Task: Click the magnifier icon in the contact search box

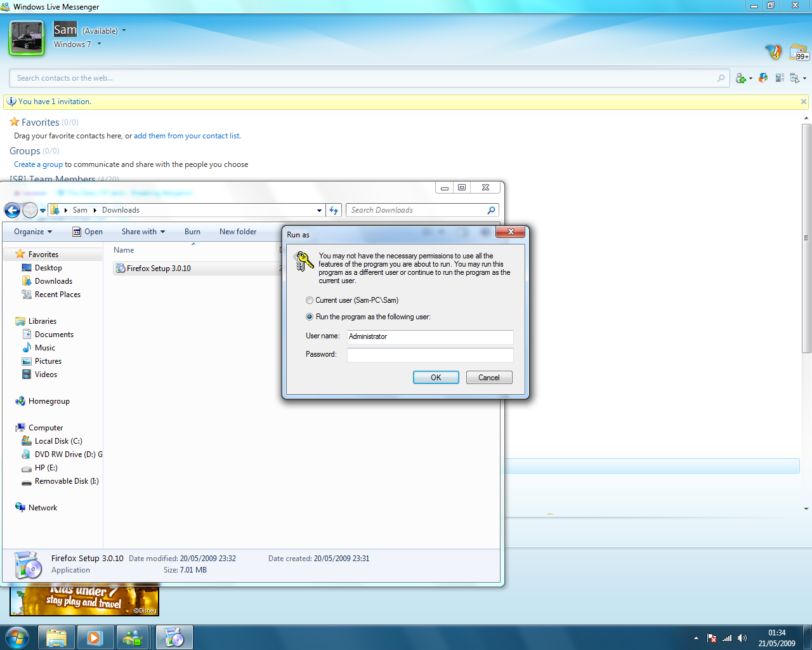Action: point(721,78)
